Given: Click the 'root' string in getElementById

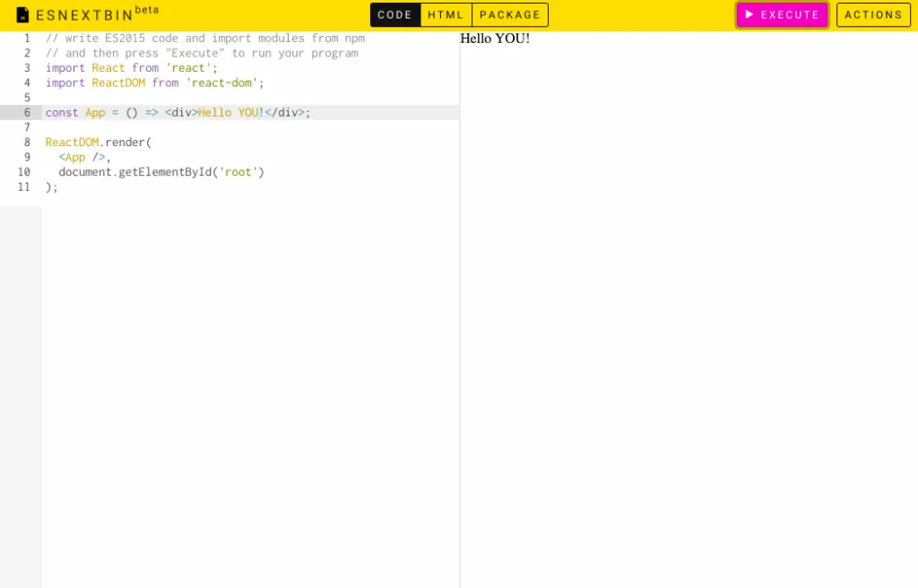Looking at the screenshot, I should [238, 172].
